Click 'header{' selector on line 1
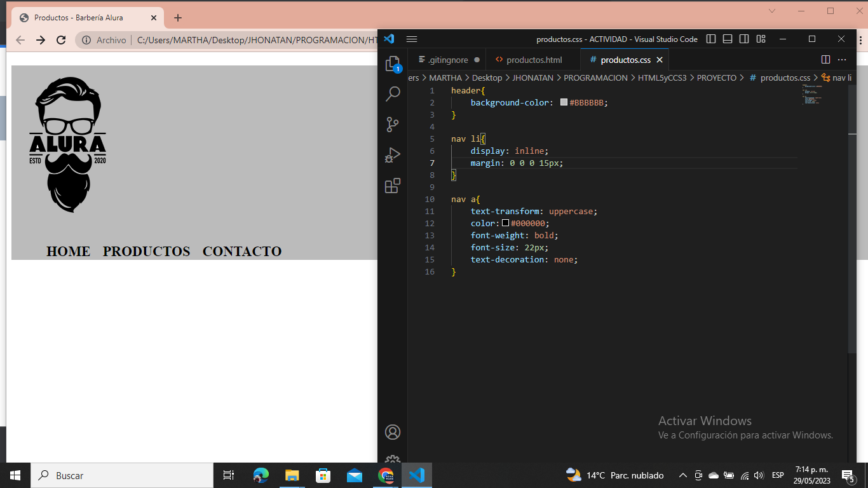Image resolution: width=868 pixels, height=488 pixels. (468, 91)
